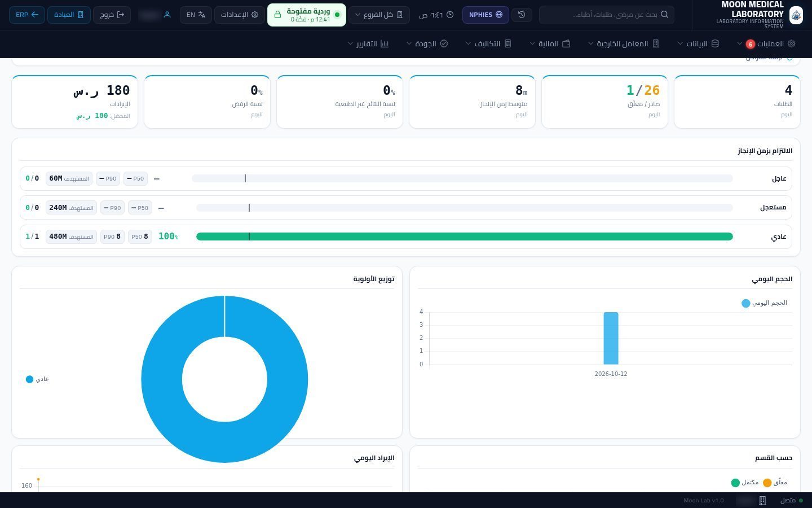812x508 pixels.
Task: Click the clock icon next to ٦:٤١ ص
Action: coord(450,15)
